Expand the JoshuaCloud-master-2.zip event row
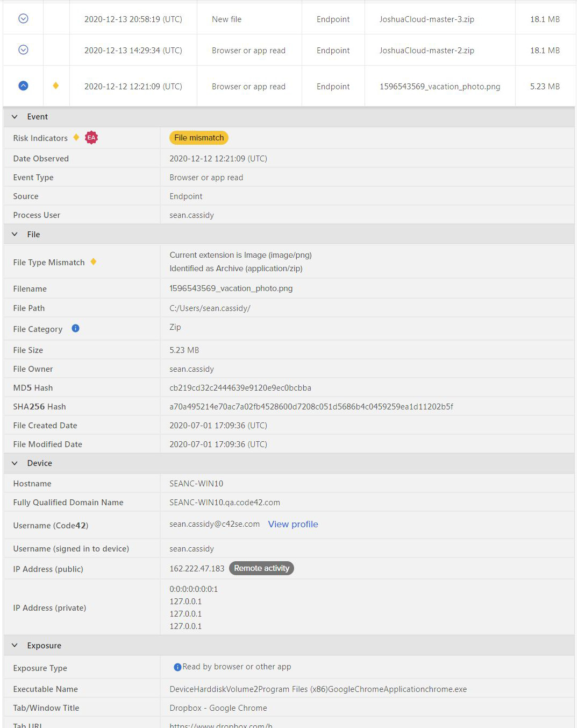This screenshot has height=728, width=578. [23, 50]
